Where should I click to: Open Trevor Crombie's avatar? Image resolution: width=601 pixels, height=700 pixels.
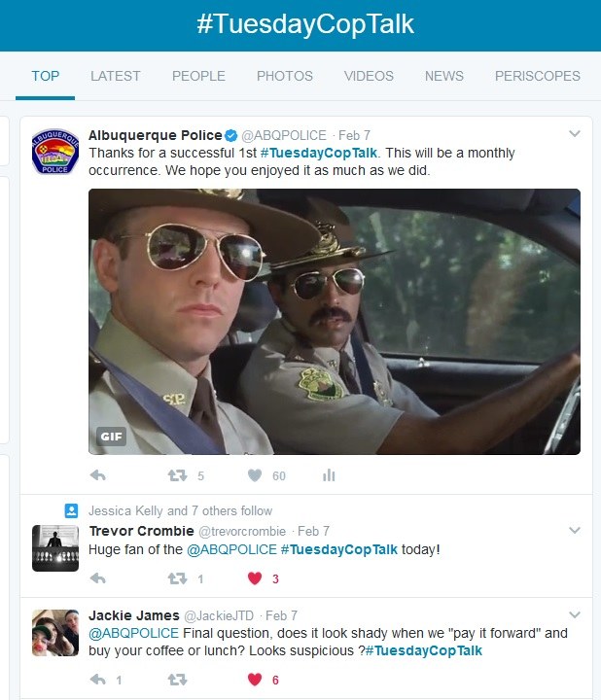point(55,548)
